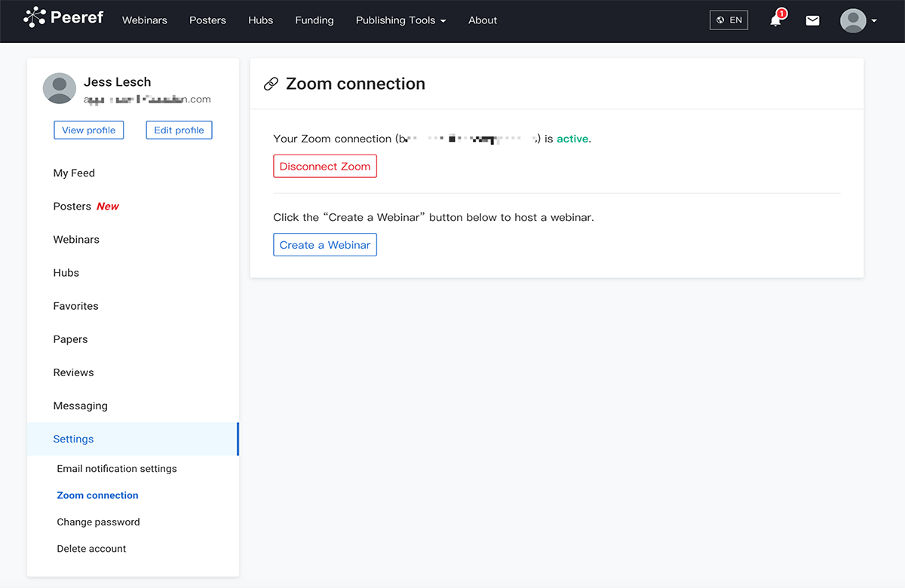
Task: Edit the user profile
Action: coord(179,130)
